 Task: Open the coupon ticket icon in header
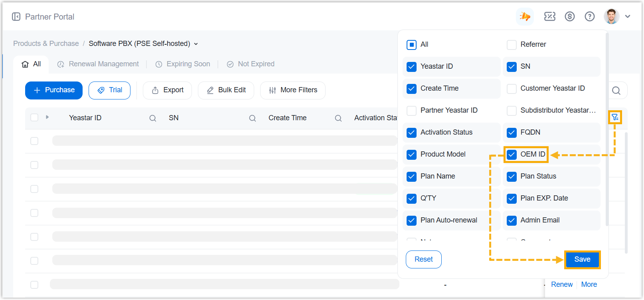(x=549, y=16)
